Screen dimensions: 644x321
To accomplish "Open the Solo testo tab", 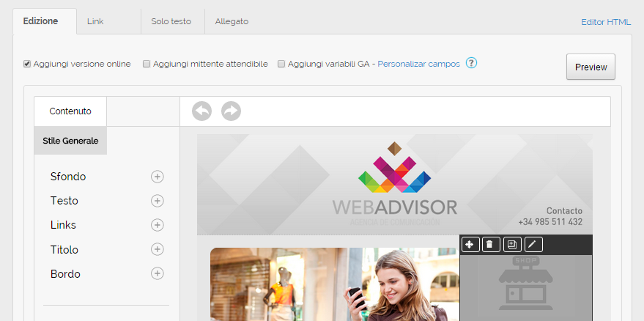I will [x=173, y=21].
